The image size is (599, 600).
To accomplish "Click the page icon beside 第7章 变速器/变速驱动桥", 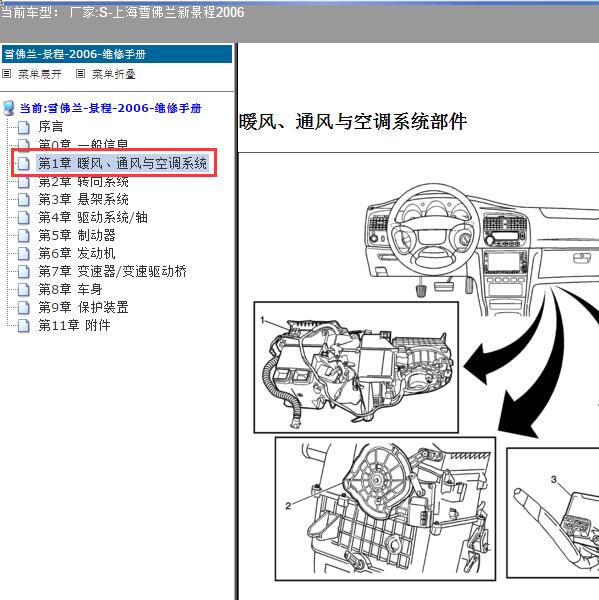I will [24, 272].
